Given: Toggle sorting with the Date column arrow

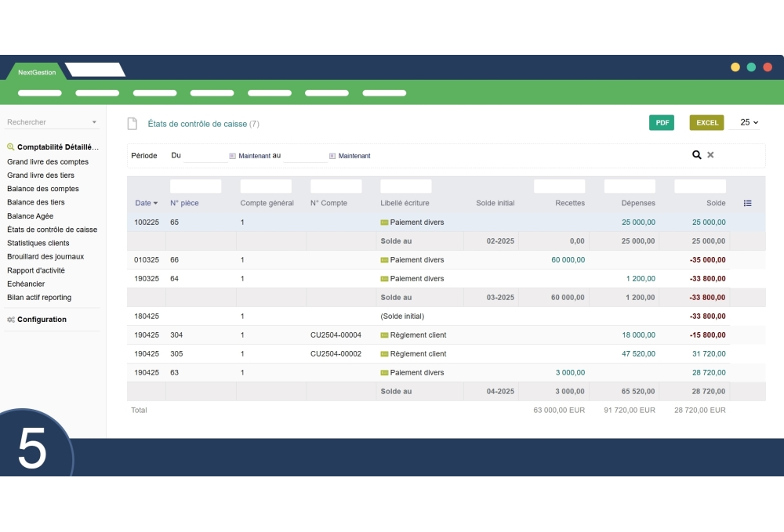Looking at the screenshot, I should coord(154,203).
